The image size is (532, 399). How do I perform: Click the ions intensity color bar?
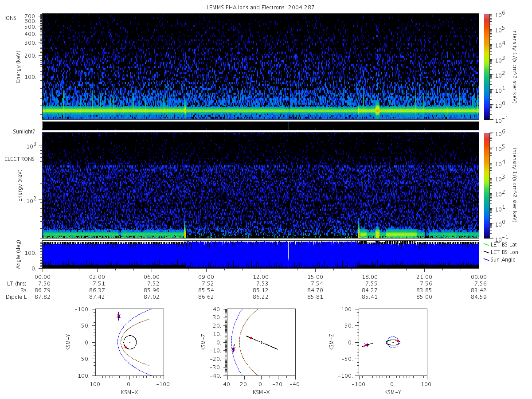point(486,66)
